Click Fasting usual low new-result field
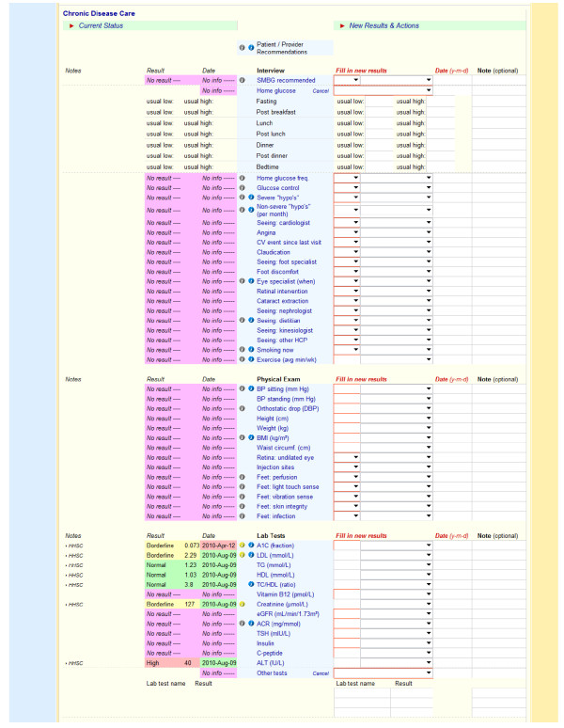Screen dimensions: 564x728 [379, 102]
